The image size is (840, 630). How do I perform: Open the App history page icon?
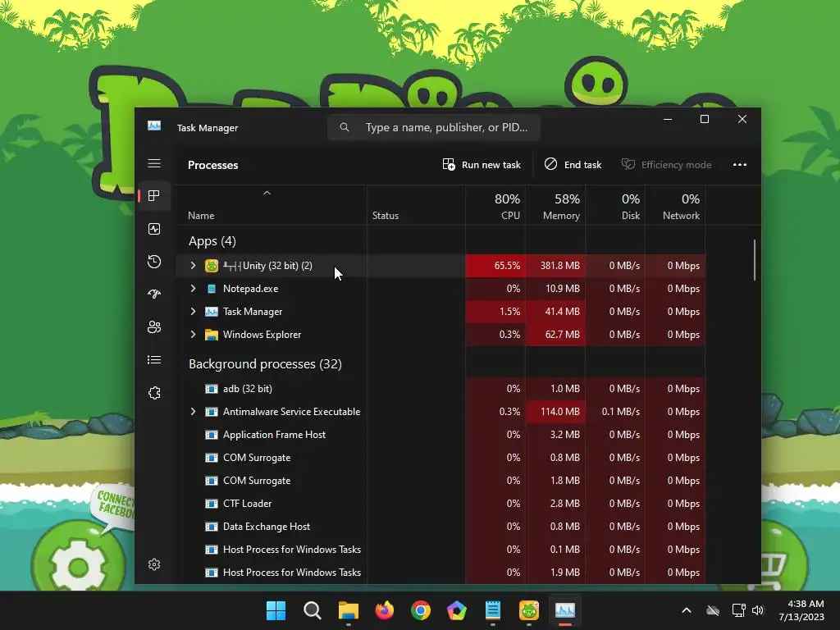pyautogui.click(x=154, y=262)
